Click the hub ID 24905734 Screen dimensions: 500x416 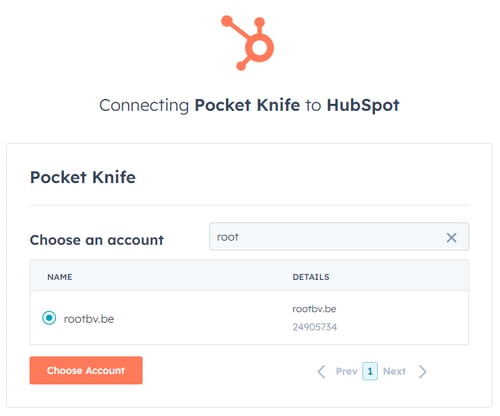(315, 327)
